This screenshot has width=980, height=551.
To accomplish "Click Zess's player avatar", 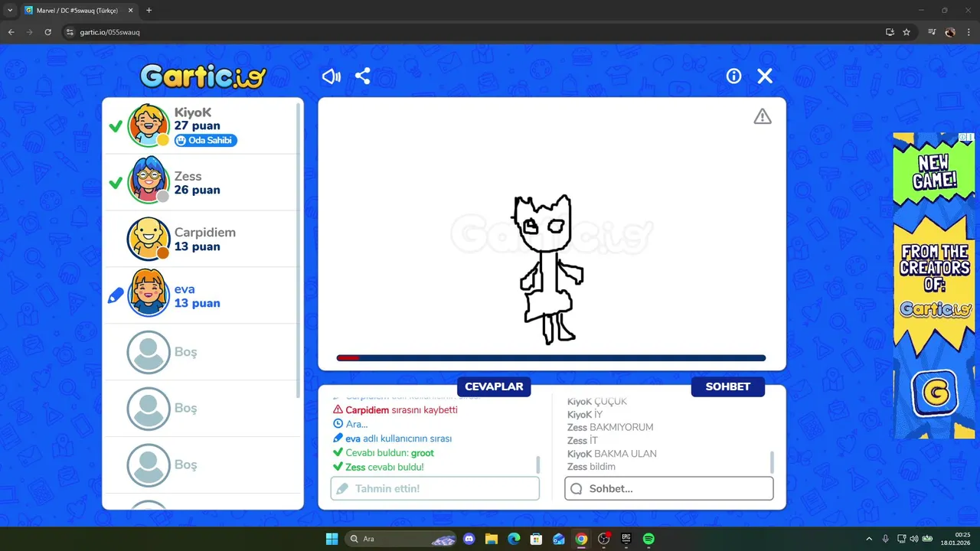I will pyautogui.click(x=148, y=181).
